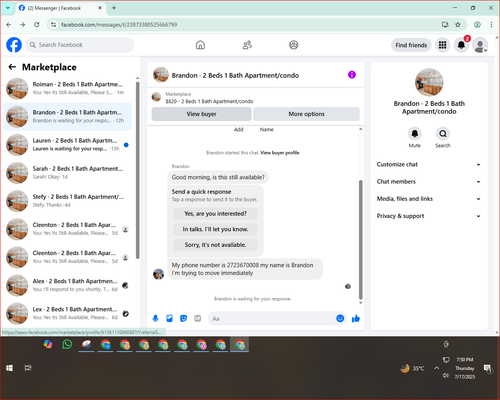Screen dimensions: 500x400
Task: Send quick reply 'Yes, are you interested?'
Action: click(x=215, y=214)
